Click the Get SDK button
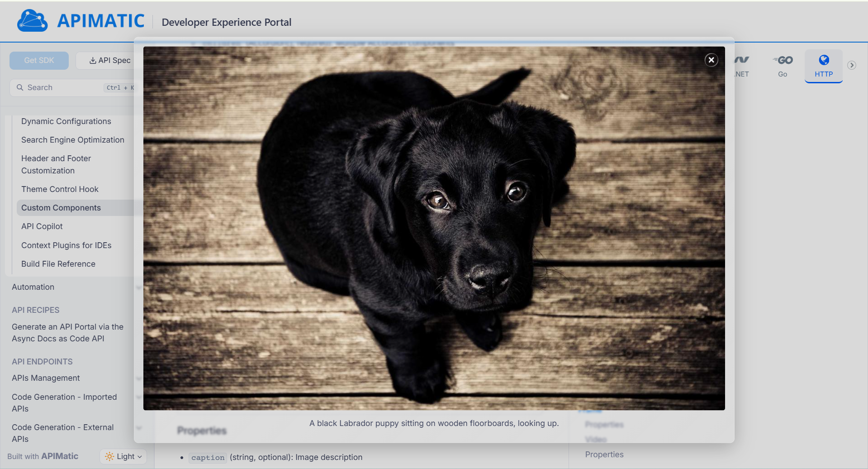868x469 pixels. click(x=39, y=60)
